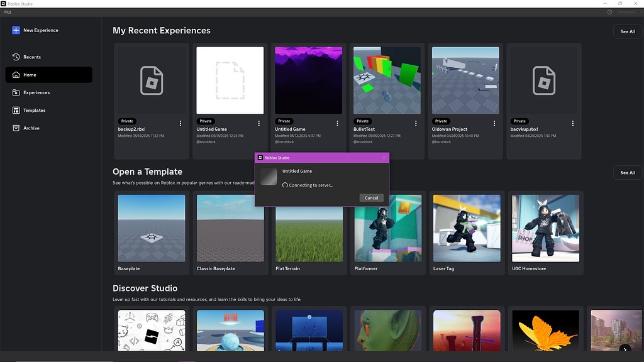The width and height of the screenshot is (644, 362).
Task: Open options menu for backup2.rbxl
Action: click(x=180, y=123)
